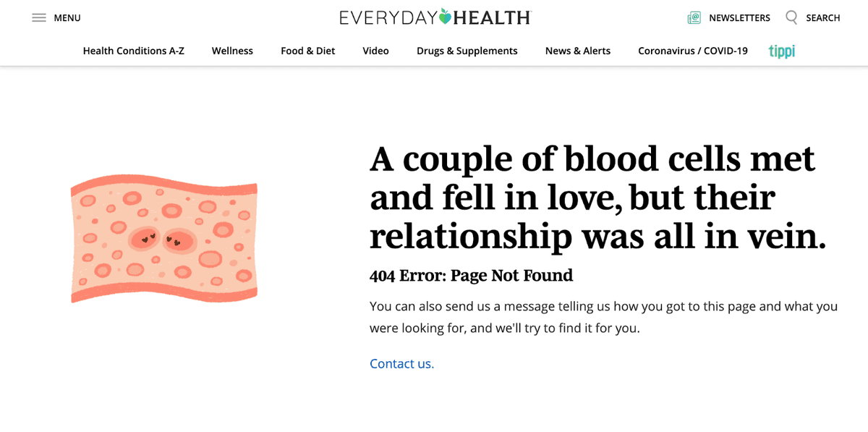
Task: Click the MENU label
Action: point(67,18)
